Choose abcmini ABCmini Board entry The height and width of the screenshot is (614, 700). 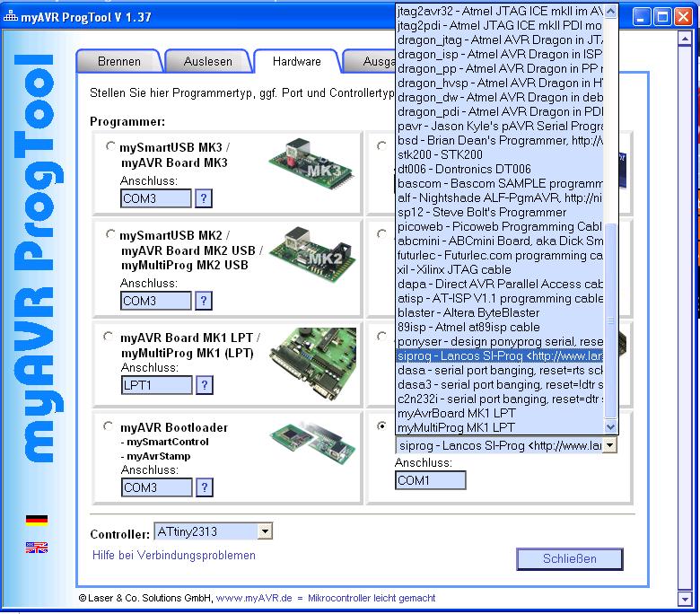[x=500, y=241]
